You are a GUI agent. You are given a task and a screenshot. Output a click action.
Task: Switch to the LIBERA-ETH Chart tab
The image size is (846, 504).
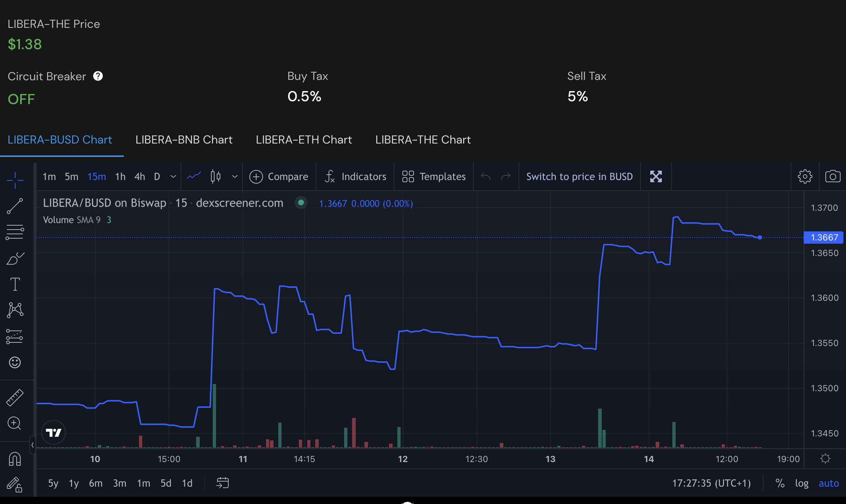304,140
